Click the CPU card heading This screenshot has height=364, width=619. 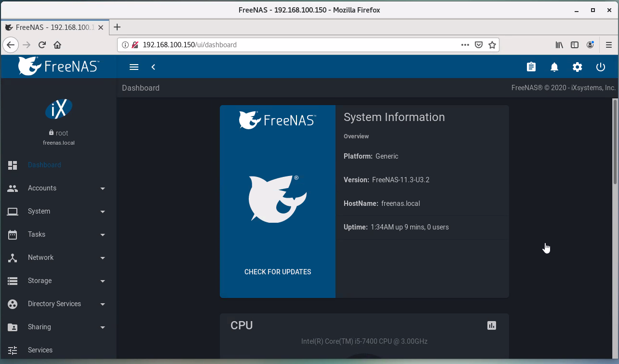242,325
